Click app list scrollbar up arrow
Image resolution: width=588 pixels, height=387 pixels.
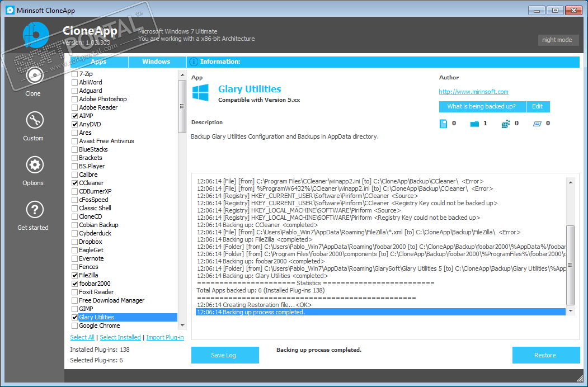tap(182, 75)
